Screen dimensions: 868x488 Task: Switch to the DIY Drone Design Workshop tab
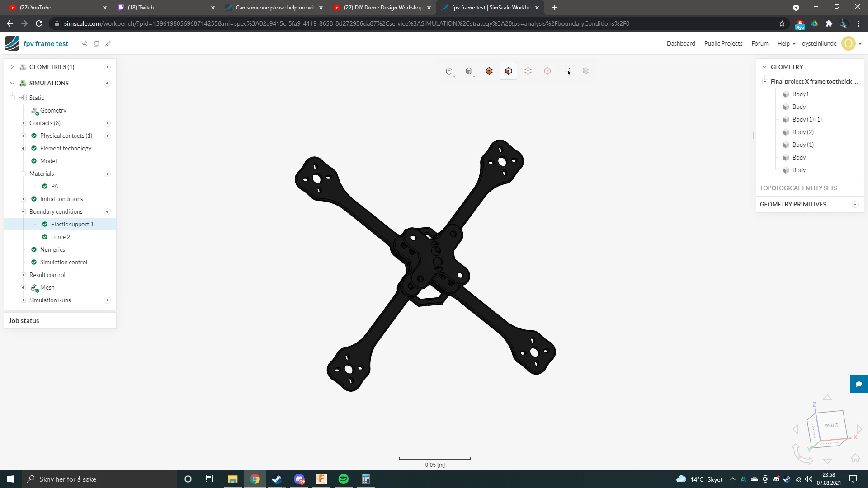[x=382, y=8]
